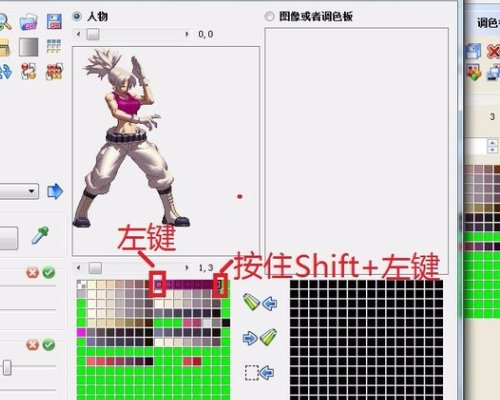The width and height of the screenshot is (500, 400).
Task: Click the thumb of the 1,3 scrollbar
Action: [95, 268]
